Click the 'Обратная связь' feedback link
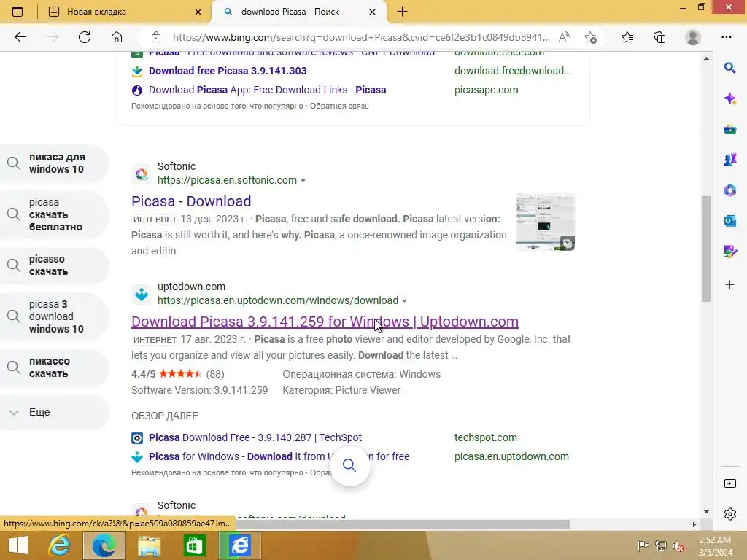The image size is (747, 560). (x=339, y=106)
